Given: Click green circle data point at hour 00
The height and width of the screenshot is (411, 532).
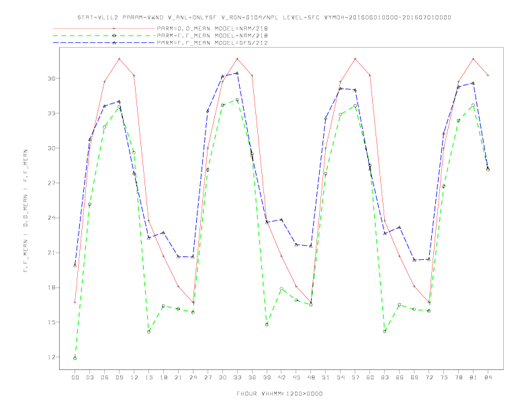Looking at the screenshot, I should (75, 359).
